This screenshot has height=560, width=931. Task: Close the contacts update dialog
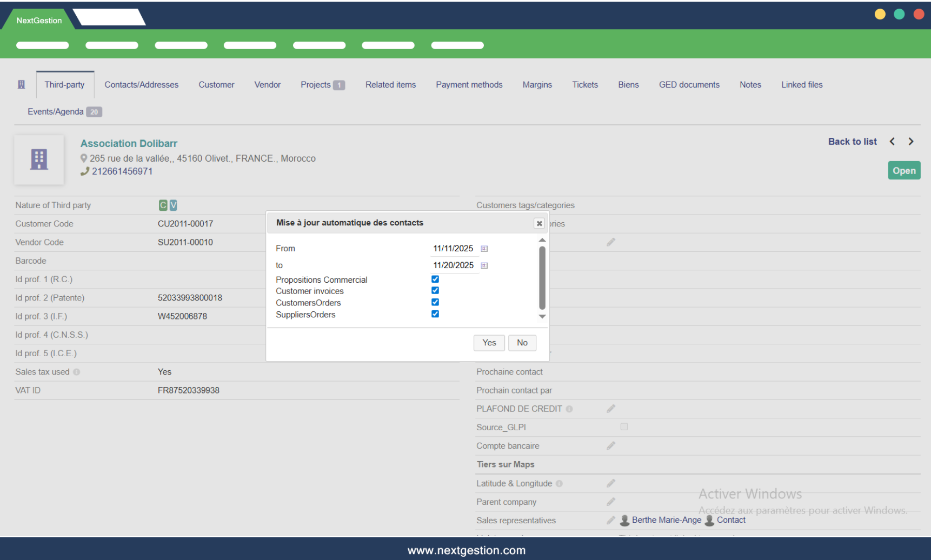tap(539, 223)
